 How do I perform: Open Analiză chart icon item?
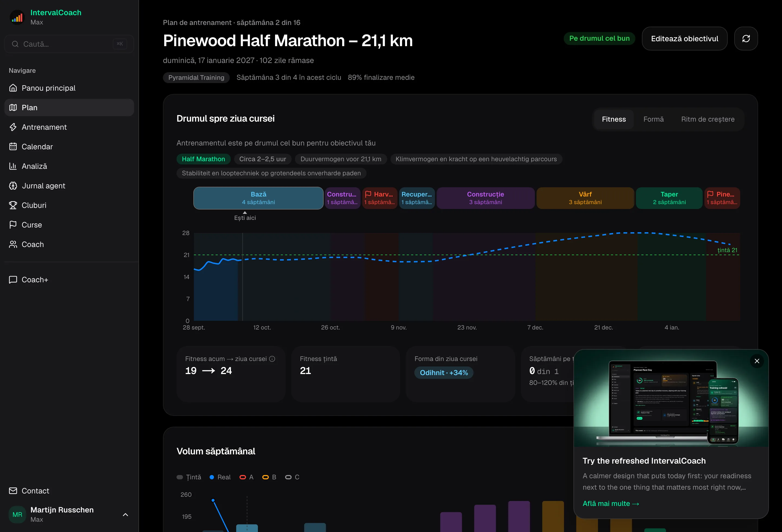[13, 166]
